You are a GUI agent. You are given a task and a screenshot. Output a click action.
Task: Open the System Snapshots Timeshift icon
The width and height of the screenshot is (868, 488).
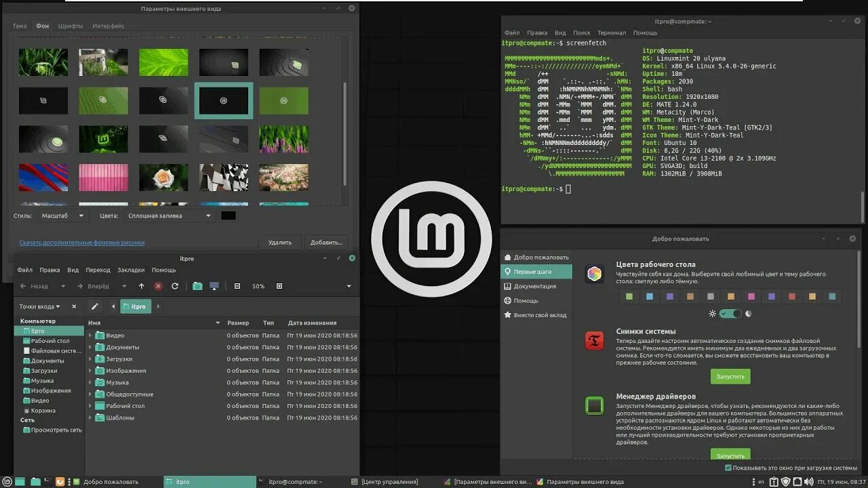[x=594, y=341]
